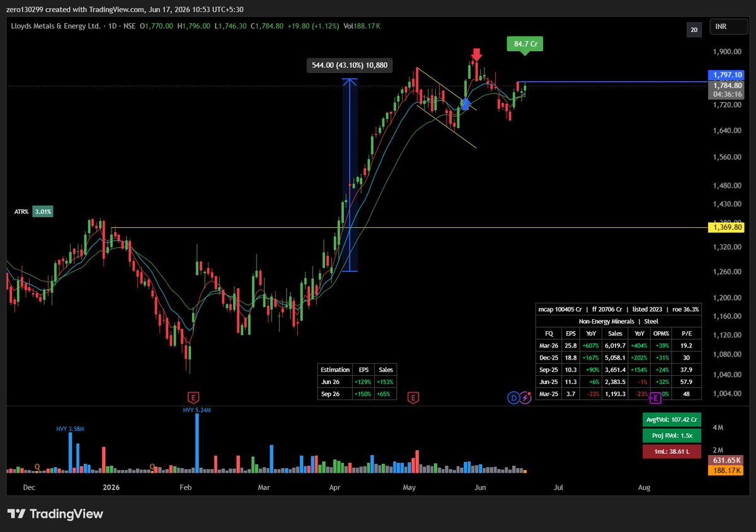This screenshot has width=756, height=532.
Task: Click the red earnings E marker near February
Action: click(x=194, y=397)
